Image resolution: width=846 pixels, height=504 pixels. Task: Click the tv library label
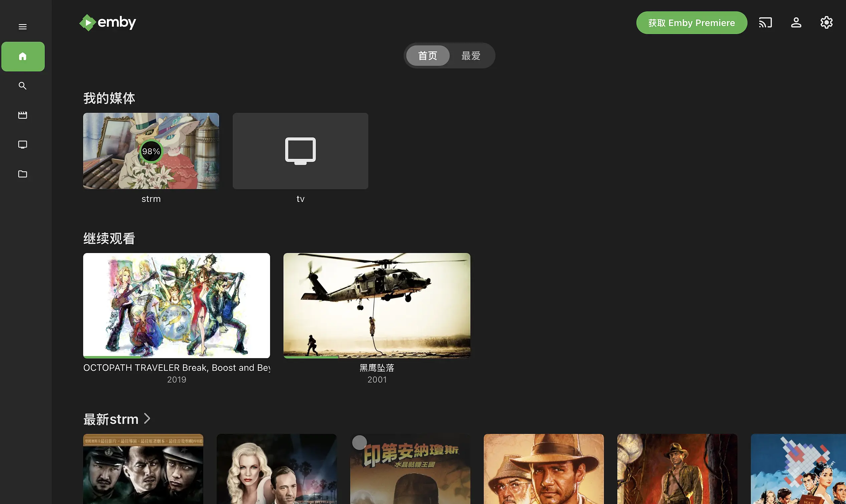pyautogui.click(x=300, y=199)
